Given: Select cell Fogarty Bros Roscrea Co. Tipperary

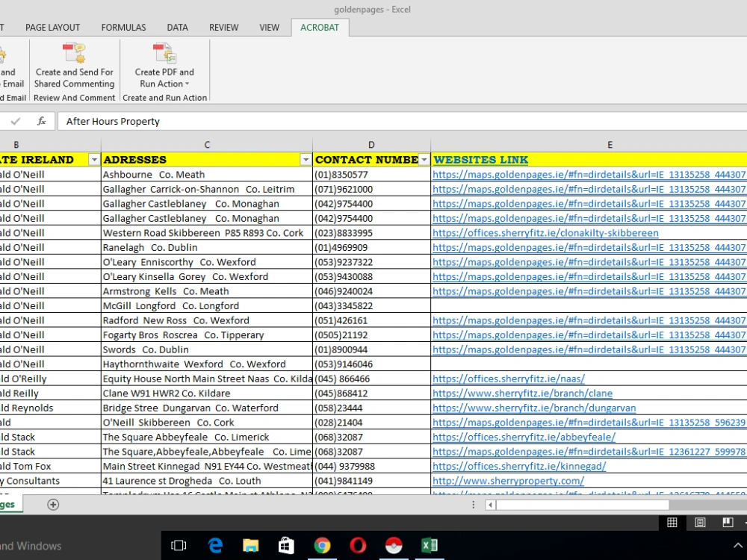Looking at the screenshot, I should click(207, 335).
